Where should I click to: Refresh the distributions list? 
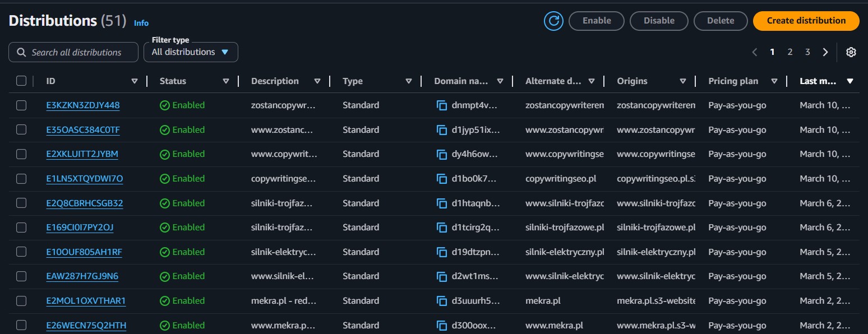(553, 21)
